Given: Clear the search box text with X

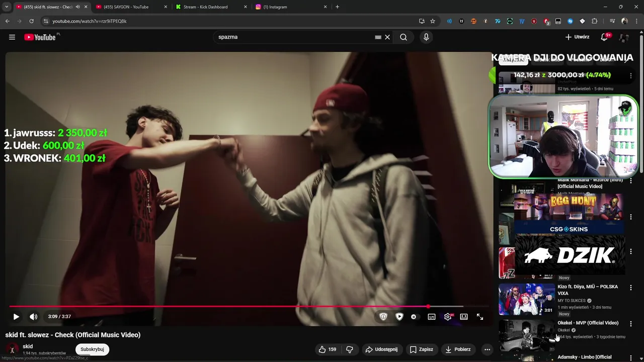Looking at the screenshot, I should tap(387, 37).
